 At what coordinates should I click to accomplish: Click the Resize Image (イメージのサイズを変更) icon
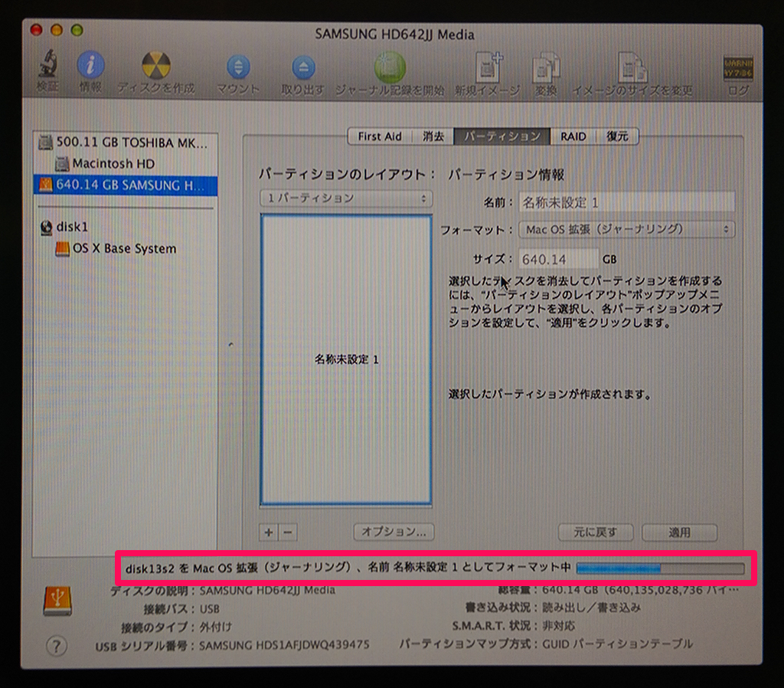[632, 69]
